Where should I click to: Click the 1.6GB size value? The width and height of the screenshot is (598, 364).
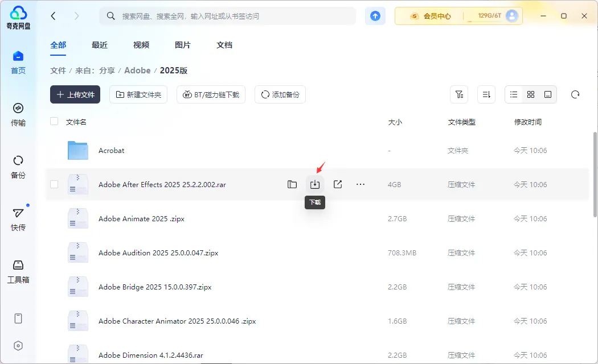[398, 321]
